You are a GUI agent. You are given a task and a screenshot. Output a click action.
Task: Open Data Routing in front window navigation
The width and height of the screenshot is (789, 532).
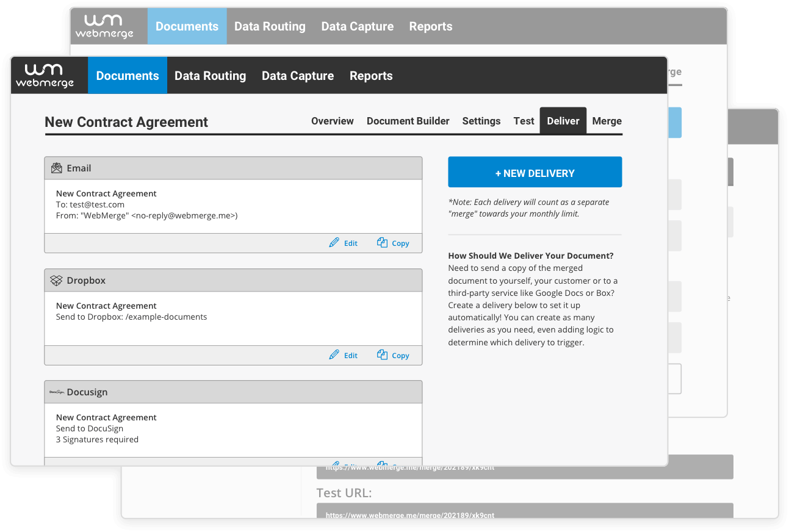211,76
